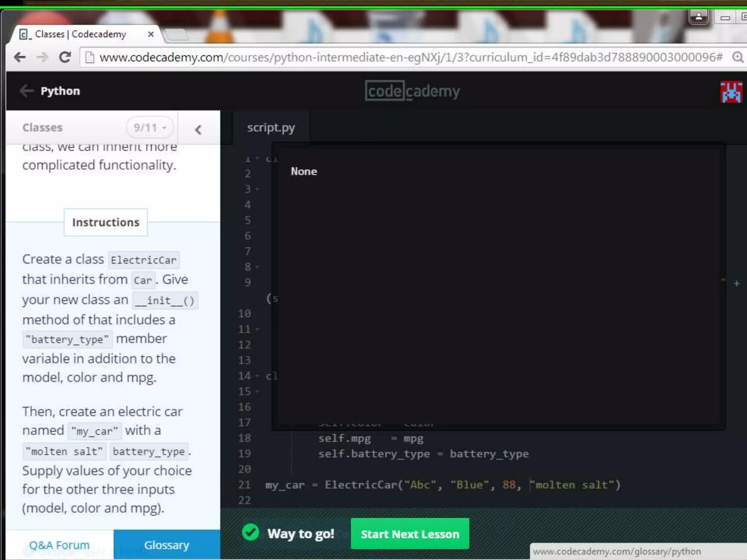The height and width of the screenshot is (560, 747).
Task: Click the user profile button in the title bar
Action: click(x=698, y=16)
